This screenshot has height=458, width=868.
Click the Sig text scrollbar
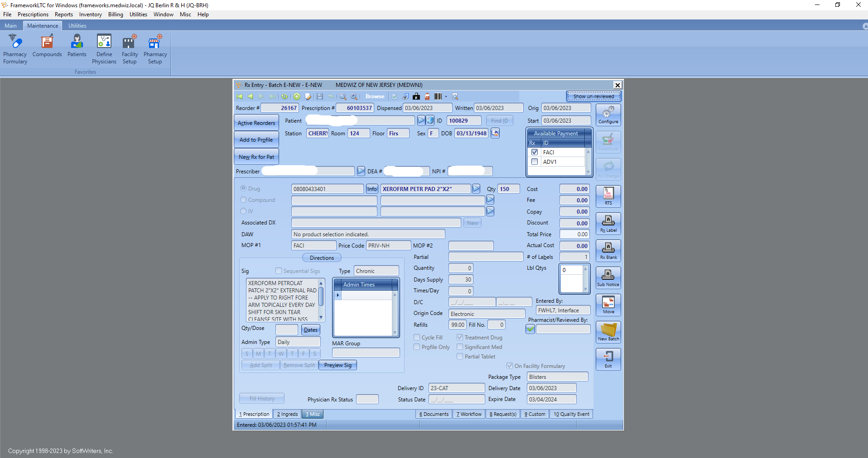point(321,300)
